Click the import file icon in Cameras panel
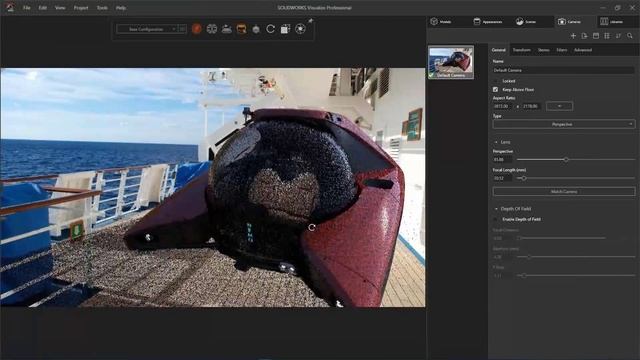This screenshot has width=640, height=360. 584,36
